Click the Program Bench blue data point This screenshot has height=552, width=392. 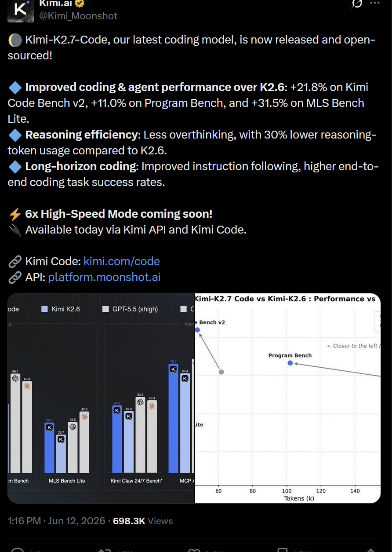click(290, 363)
